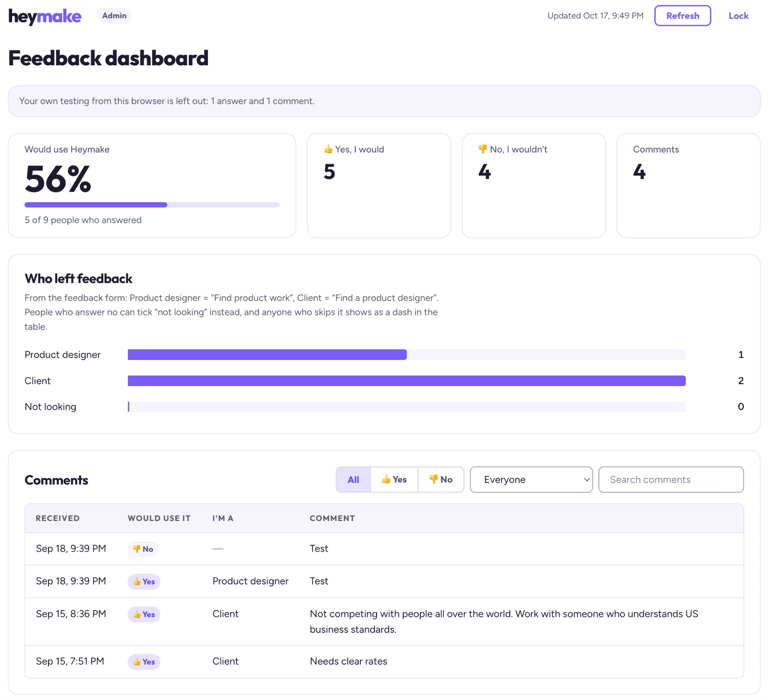This screenshot has height=700, width=768.
Task: Click the Yes badge in Sep 15, 8:36 PM row
Action: [144, 614]
